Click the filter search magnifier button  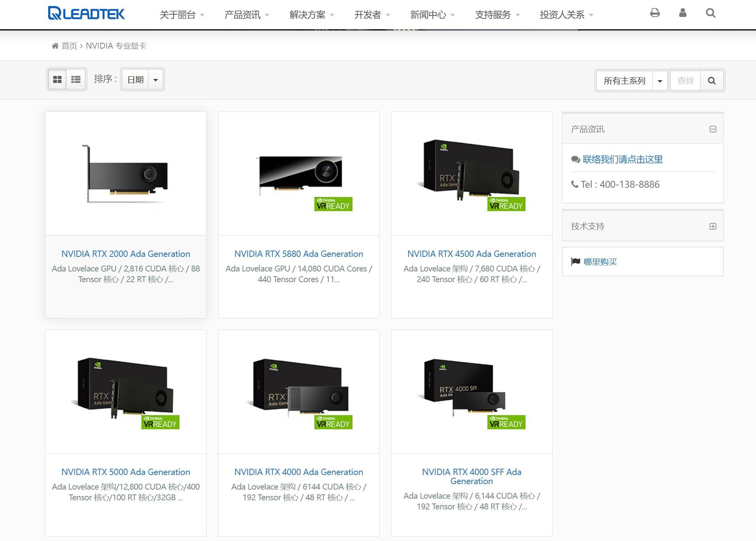pyautogui.click(x=712, y=81)
